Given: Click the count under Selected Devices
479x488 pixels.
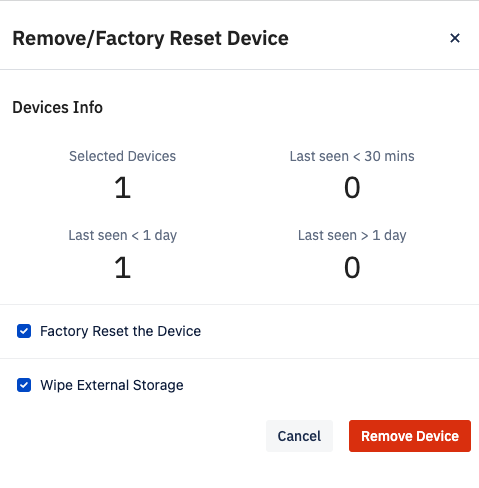Looking at the screenshot, I should 122,187.
